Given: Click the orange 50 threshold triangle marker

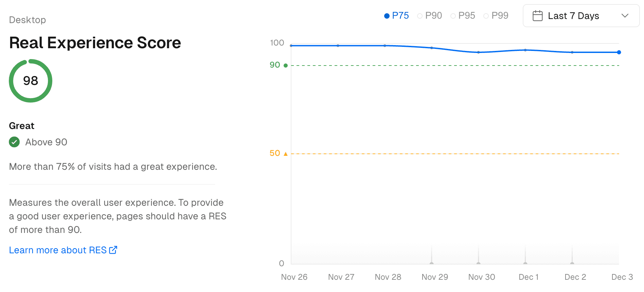Looking at the screenshot, I should [286, 154].
